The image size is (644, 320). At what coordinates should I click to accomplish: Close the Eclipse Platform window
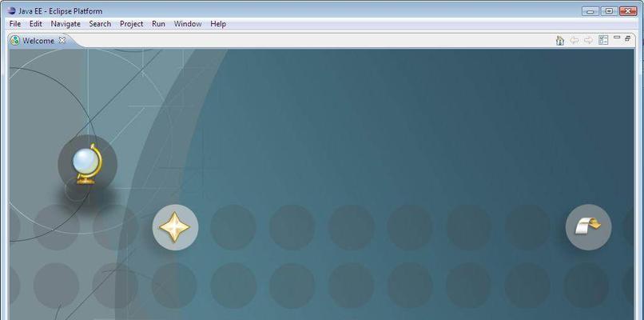pos(628,11)
